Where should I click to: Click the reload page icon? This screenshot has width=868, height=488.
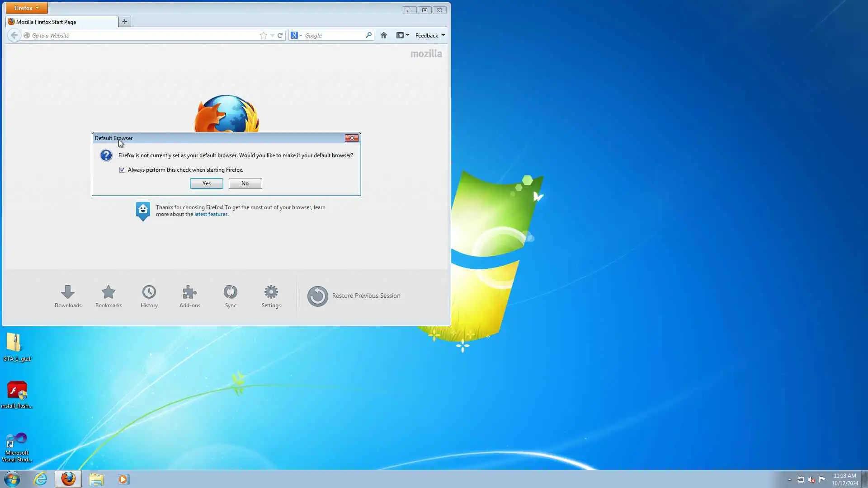280,35
